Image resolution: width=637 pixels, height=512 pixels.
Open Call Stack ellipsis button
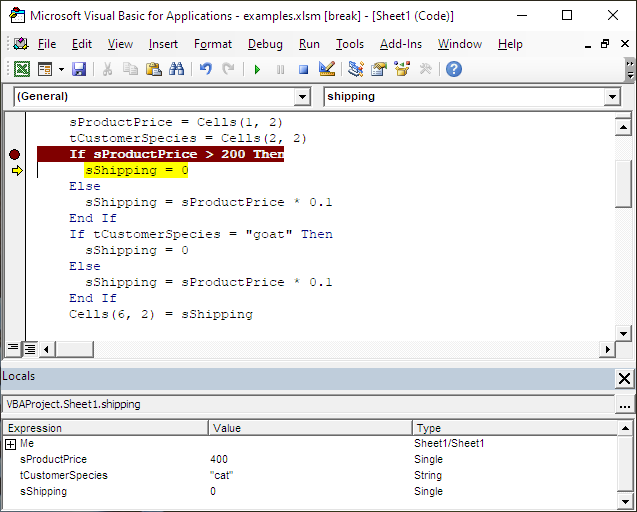tap(625, 405)
